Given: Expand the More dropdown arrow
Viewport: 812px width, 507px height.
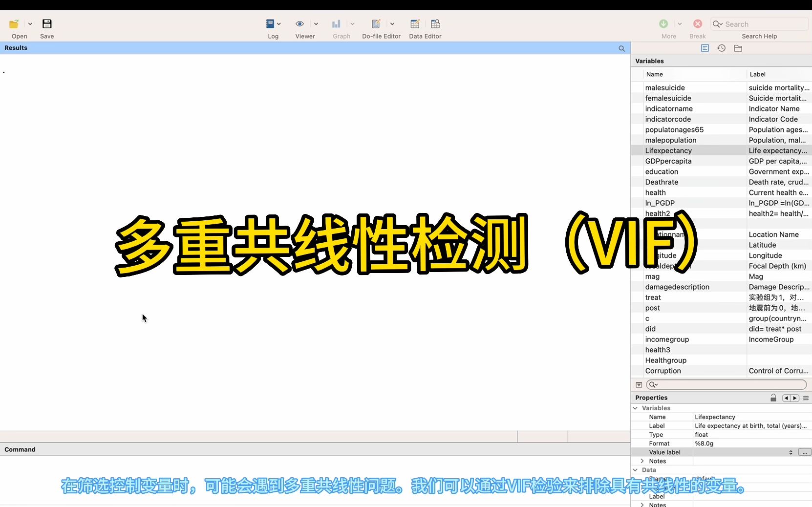Looking at the screenshot, I should (680, 24).
